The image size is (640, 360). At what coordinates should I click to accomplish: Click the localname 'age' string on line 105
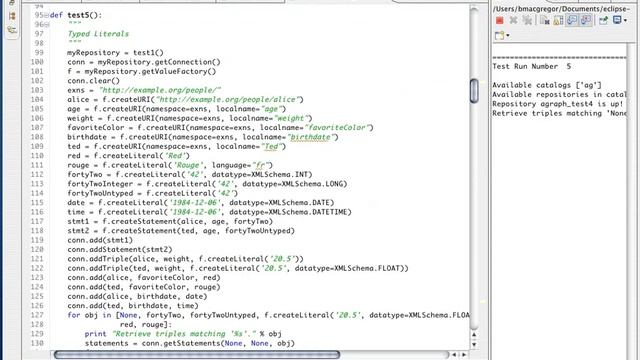[x=271, y=109]
